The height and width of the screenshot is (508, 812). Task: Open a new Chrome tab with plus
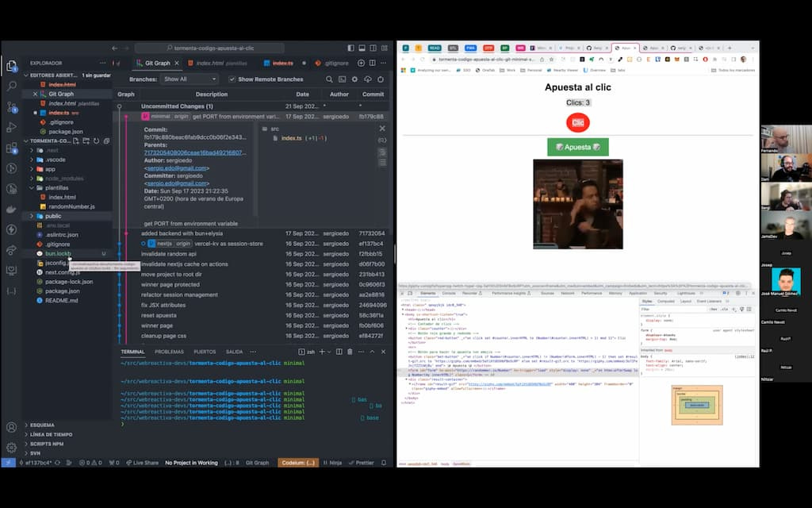point(730,48)
